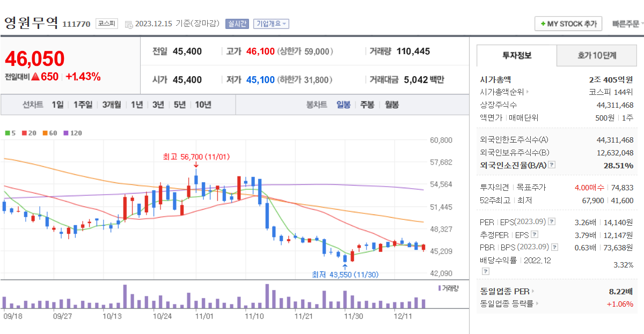Click the MY STOCK 추가 button
Screen dimensions: 644x334
pos(568,24)
